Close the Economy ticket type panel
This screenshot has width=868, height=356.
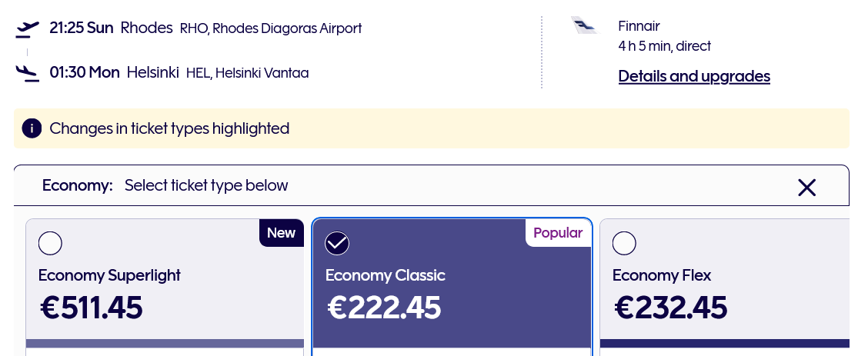tap(806, 187)
